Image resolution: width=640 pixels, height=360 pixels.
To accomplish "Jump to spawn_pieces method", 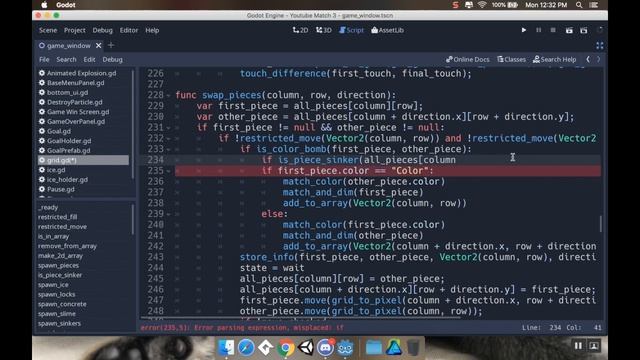I will click(58, 265).
